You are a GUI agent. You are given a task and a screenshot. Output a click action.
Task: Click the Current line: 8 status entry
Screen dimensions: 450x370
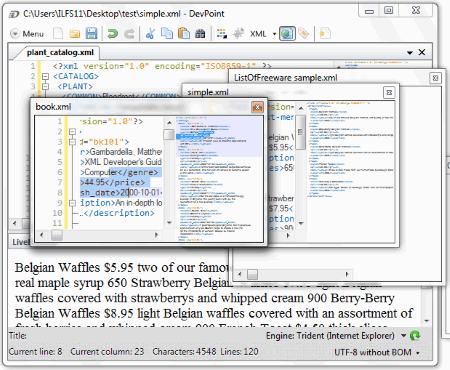pos(35,352)
